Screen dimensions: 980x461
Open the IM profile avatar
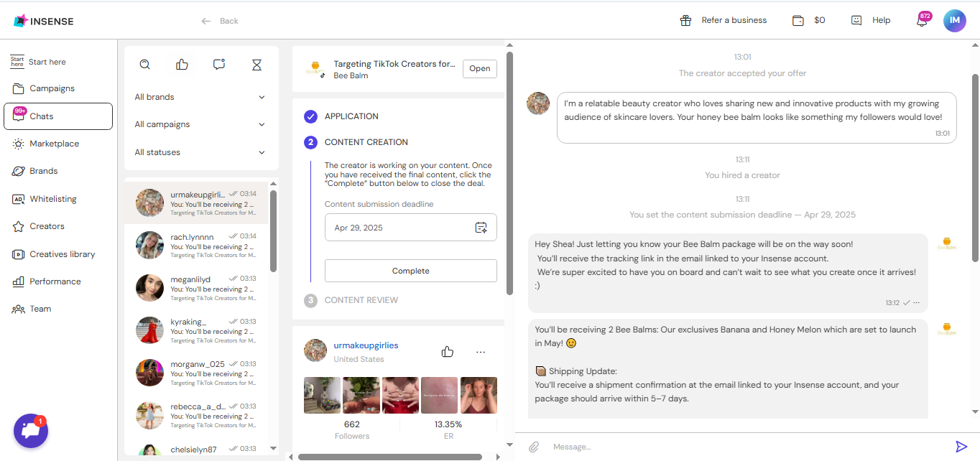[954, 20]
